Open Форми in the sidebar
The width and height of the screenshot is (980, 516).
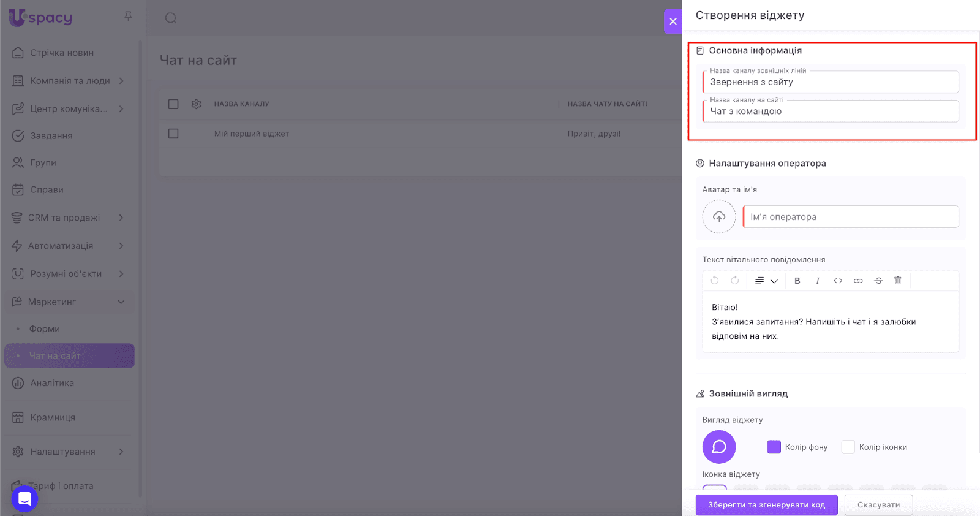(45, 329)
